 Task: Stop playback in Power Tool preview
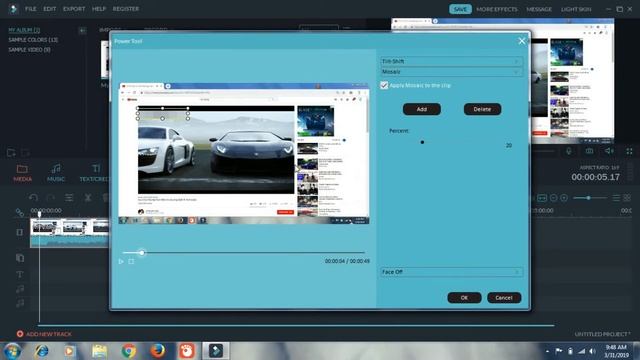click(x=131, y=261)
